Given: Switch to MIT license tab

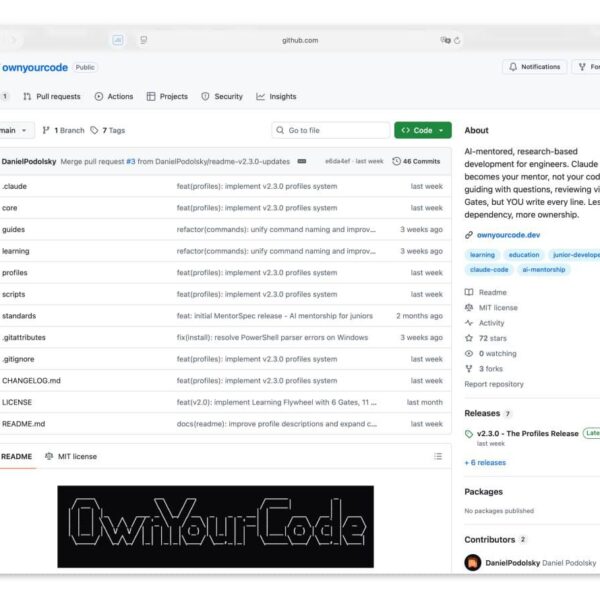Looking at the screenshot, I should [x=71, y=457].
